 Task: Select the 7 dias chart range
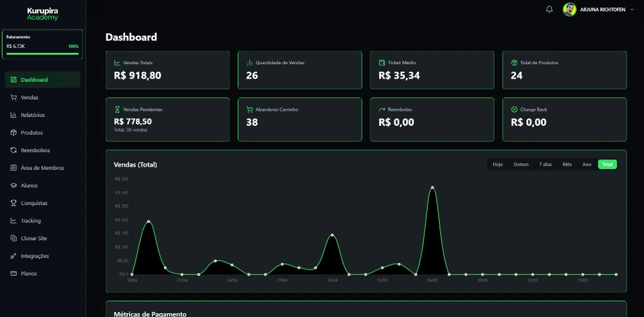[x=545, y=164]
